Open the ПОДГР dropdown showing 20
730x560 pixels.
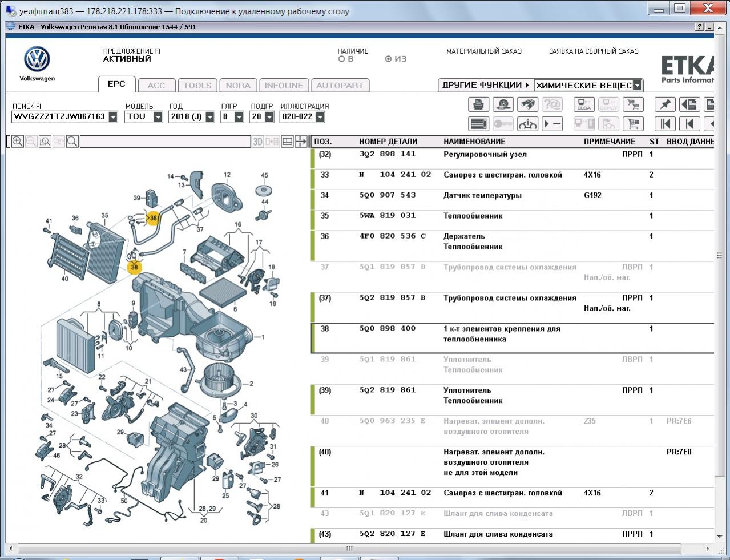268,117
